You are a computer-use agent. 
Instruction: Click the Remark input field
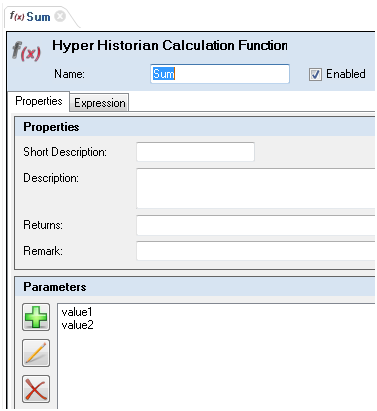pyautogui.click(x=256, y=251)
